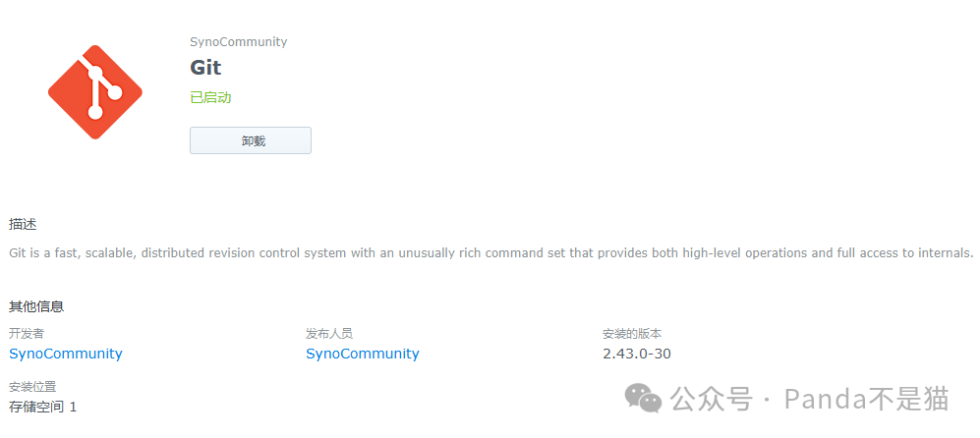Click the bold Git package title
This screenshot has height=438, width=980.
coord(205,68)
